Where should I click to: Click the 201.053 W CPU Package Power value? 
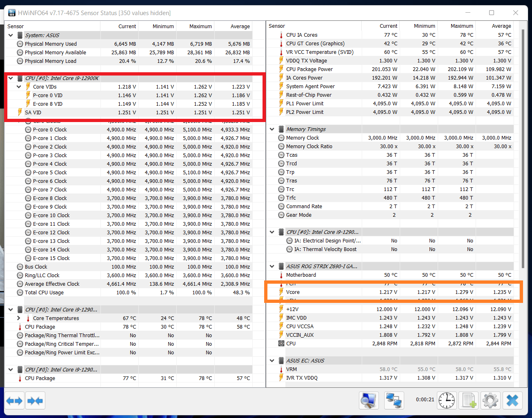(x=385, y=69)
